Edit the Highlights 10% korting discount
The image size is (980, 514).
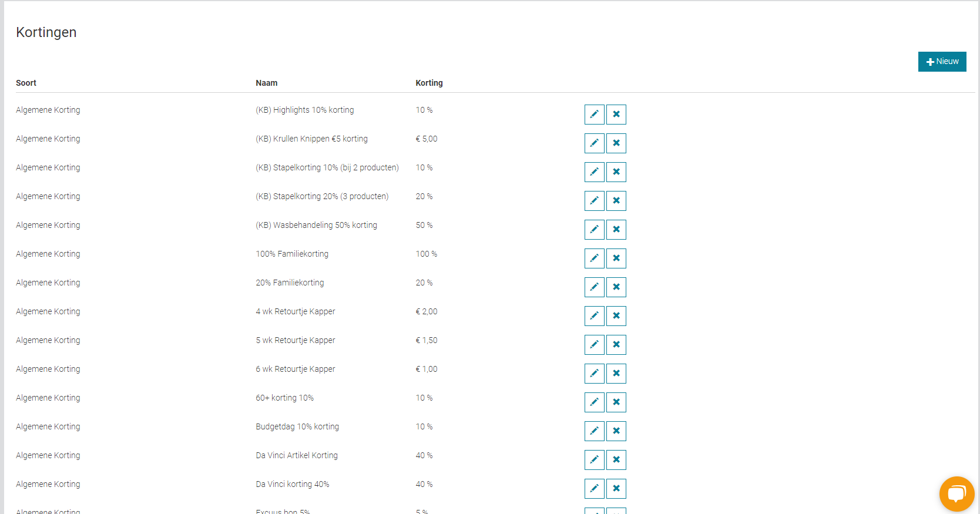(x=594, y=115)
